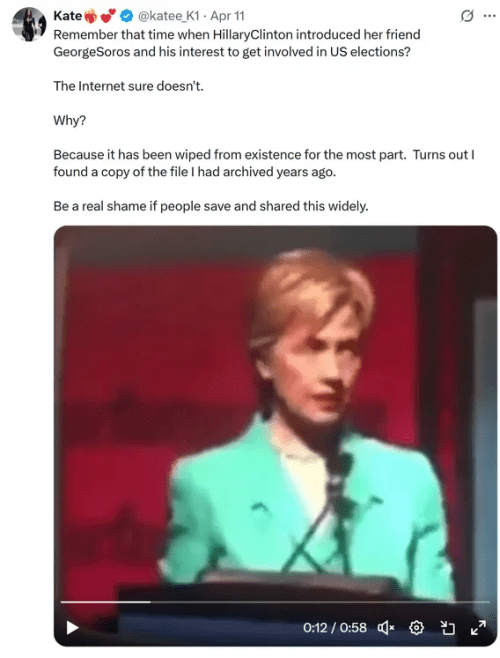
Task: Expand the video to fullscreen
Action: (478, 628)
